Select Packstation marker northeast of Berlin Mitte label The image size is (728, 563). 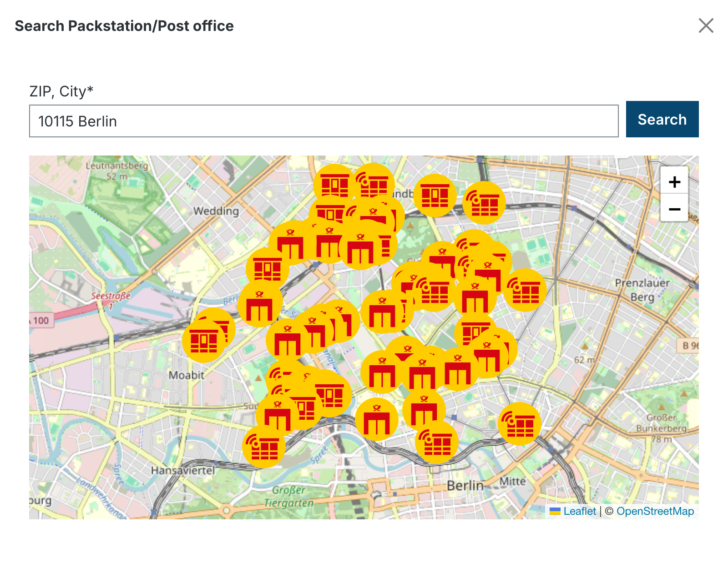pyautogui.click(x=520, y=424)
